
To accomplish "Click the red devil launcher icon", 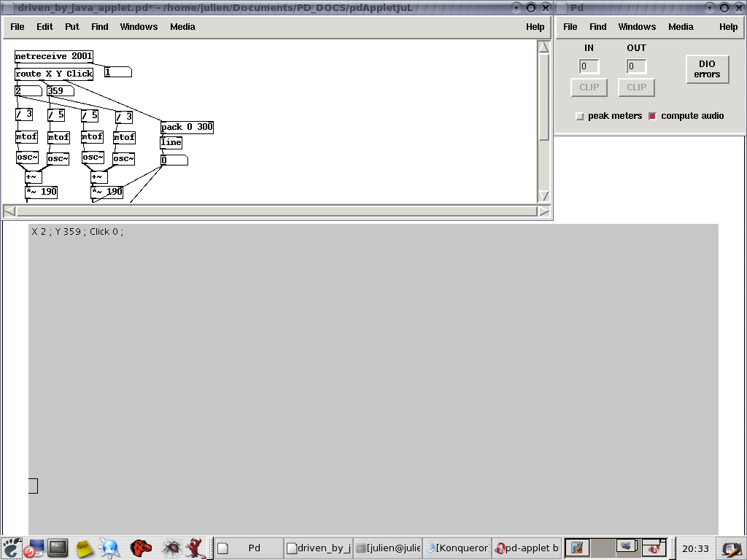I will point(195,548).
